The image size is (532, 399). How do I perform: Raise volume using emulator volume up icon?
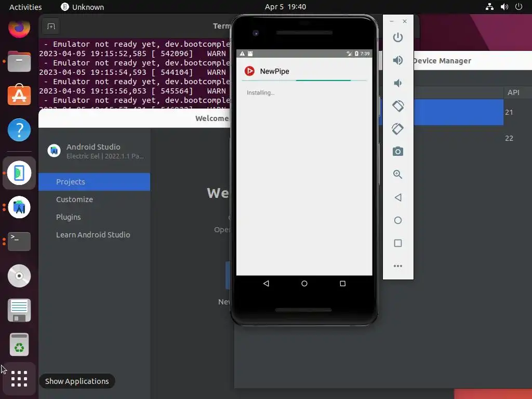[x=397, y=60]
